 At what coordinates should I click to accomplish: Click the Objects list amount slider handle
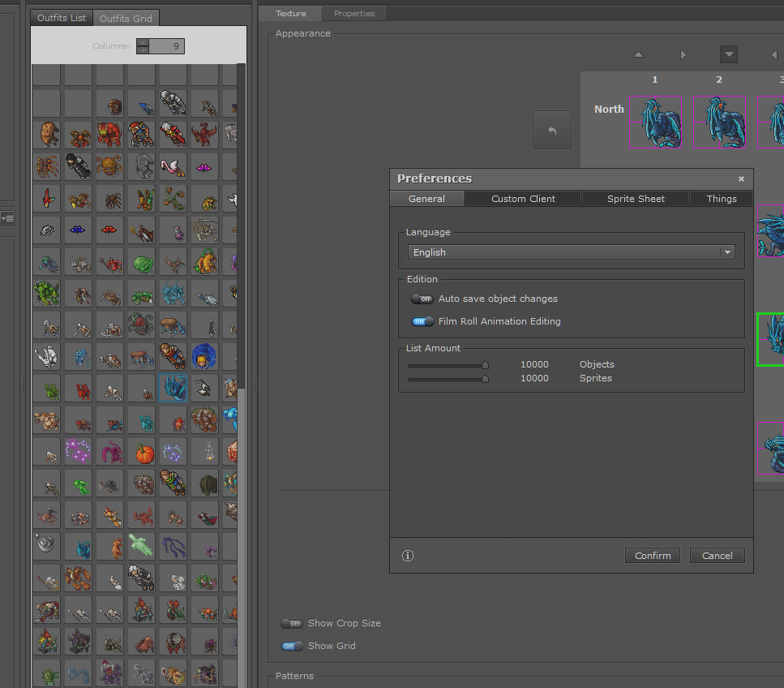pyautogui.click(x=486, y=365)
